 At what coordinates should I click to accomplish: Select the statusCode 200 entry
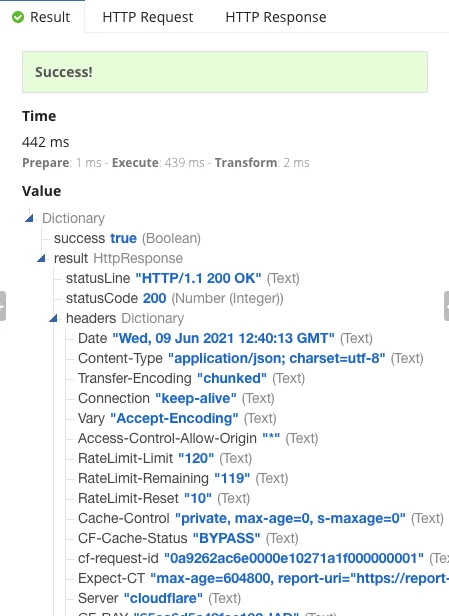(174, 298)
